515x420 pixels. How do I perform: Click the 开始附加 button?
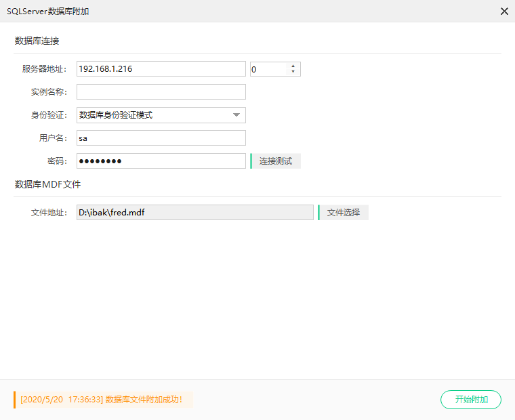471,399
